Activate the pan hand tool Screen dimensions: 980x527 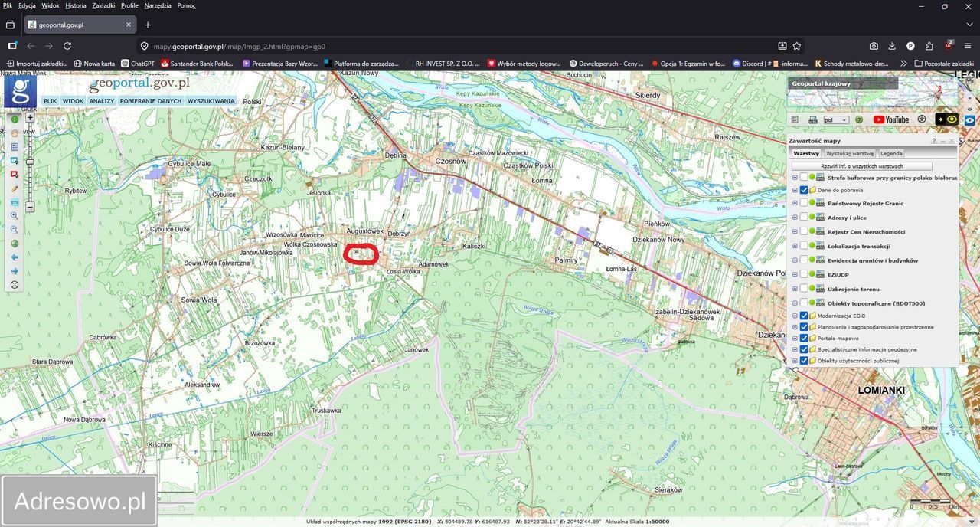click(x=15, y=133)
